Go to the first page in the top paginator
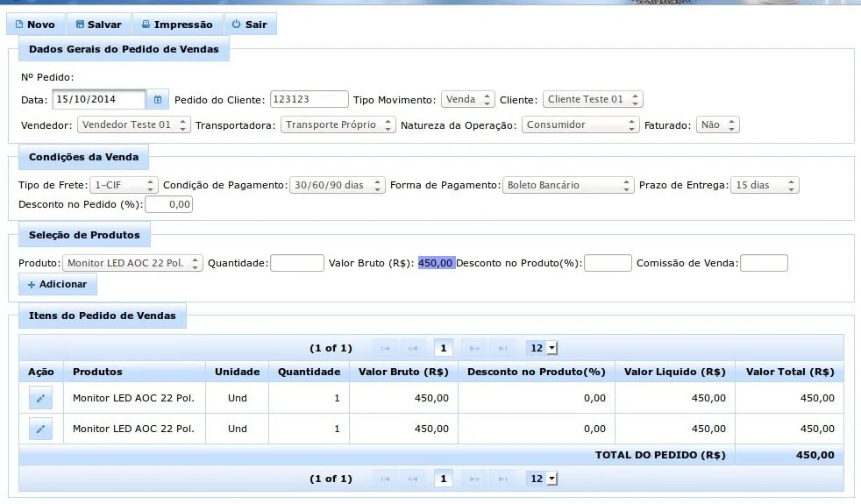Image resolution: width=861 pixels, height=504 pixels. [385, 348]
